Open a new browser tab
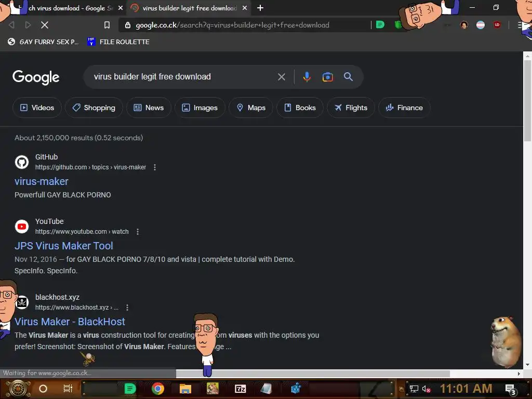532x399 pixels. click(260, 8)
